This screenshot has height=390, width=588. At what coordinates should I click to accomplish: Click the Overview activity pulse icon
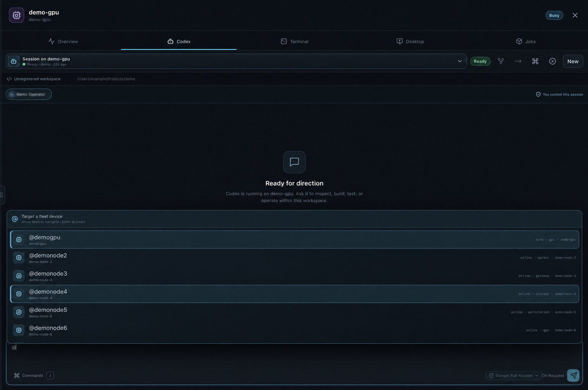click(52, 41)
